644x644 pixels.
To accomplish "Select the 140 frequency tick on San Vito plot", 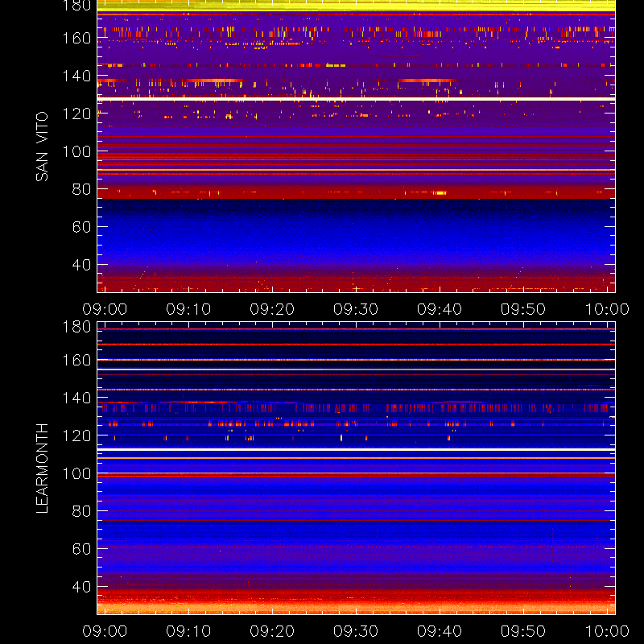I will [76, 76].
